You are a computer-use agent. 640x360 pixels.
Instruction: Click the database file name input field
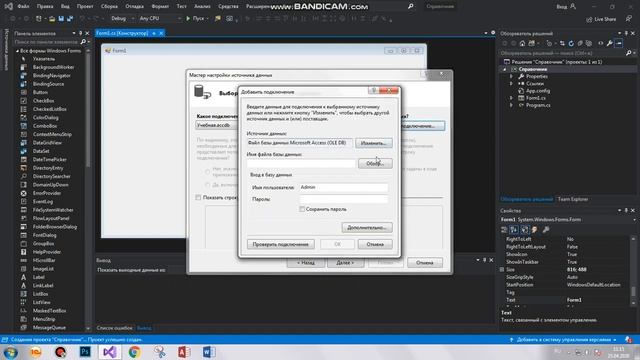(301, 163)
